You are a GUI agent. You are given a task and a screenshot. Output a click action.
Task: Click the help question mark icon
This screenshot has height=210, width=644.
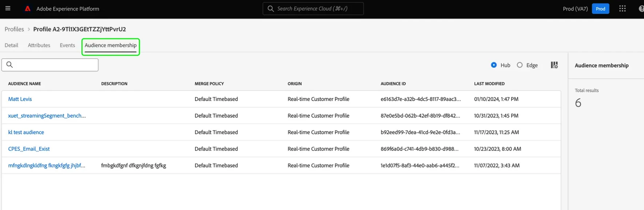[x=641, y=9]
